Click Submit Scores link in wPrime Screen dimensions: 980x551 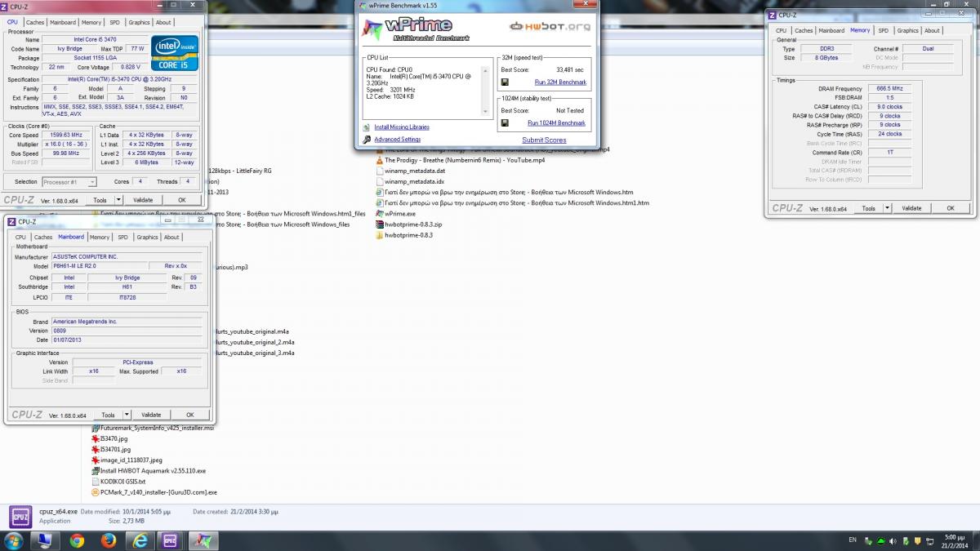[x=544, y=140]
